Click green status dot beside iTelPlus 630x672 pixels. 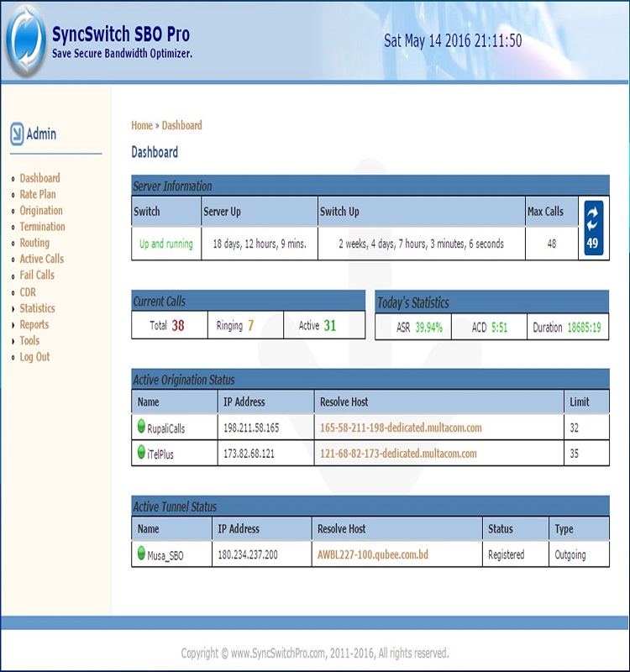pos(141,453)
